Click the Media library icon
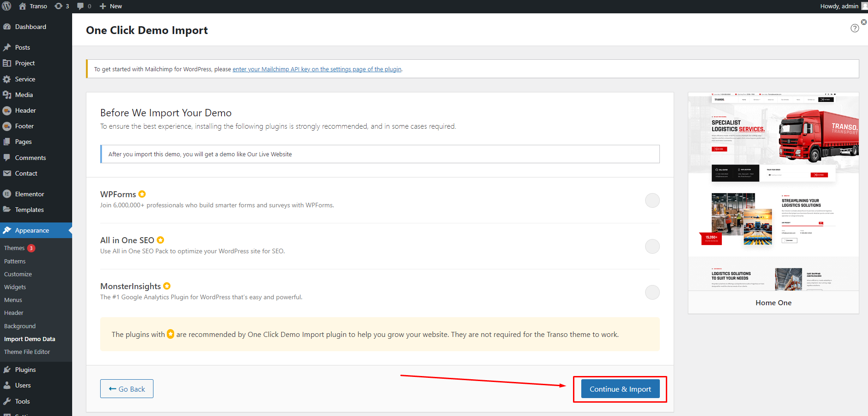The width and height of the screenshot is (868, 416). coord(7,95)
